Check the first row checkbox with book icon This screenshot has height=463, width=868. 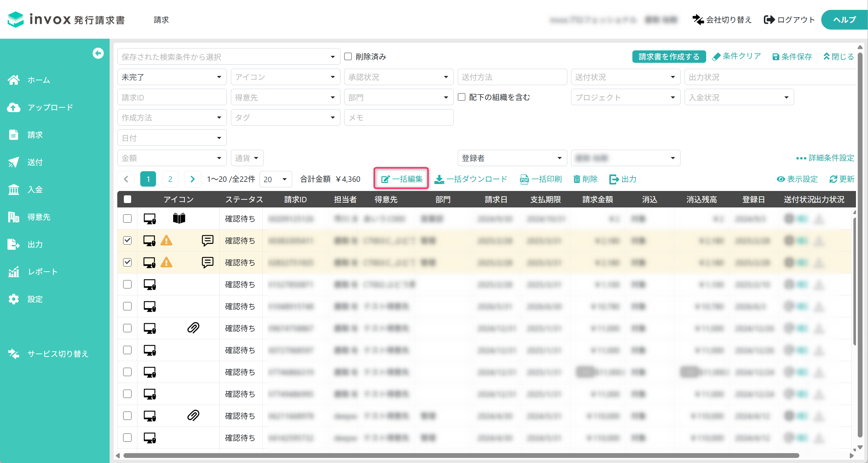pos(127,218)
